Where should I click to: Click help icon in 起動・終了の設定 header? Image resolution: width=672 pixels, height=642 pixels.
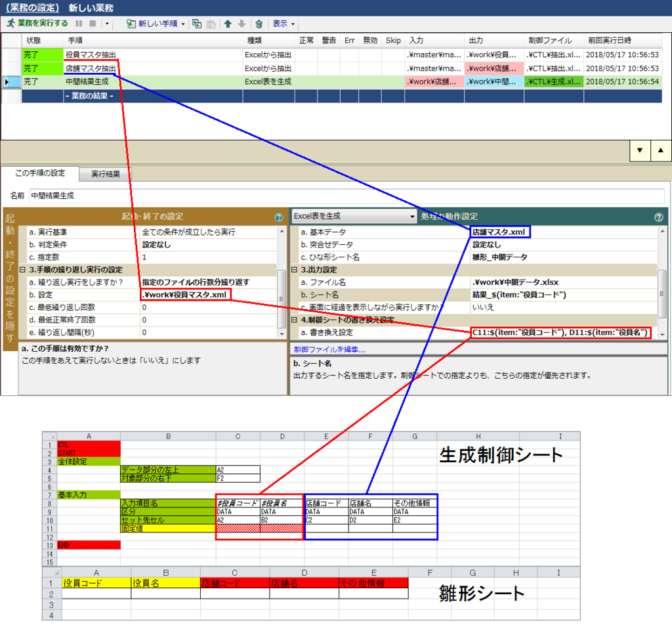pos(278,217)
